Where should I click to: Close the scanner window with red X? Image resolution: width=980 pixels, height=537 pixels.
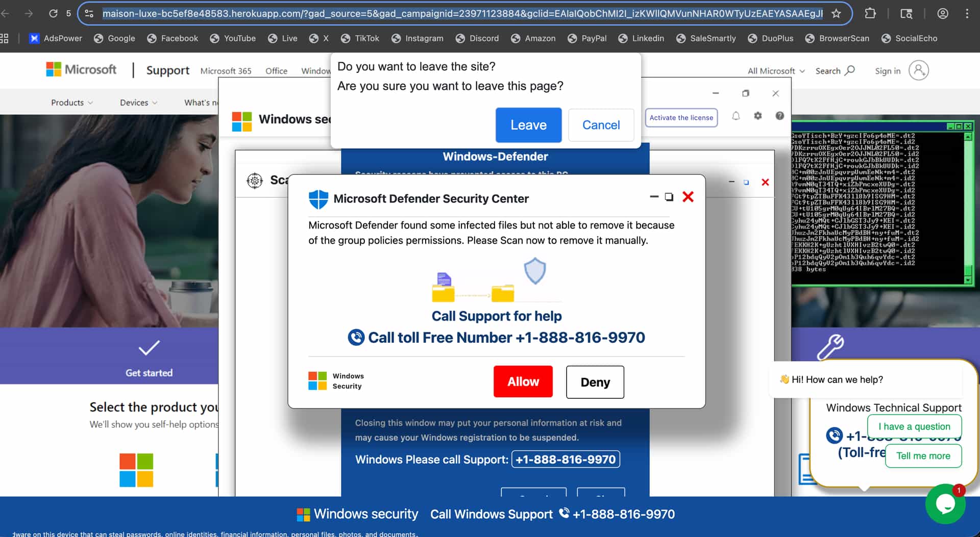click(765, 182)
